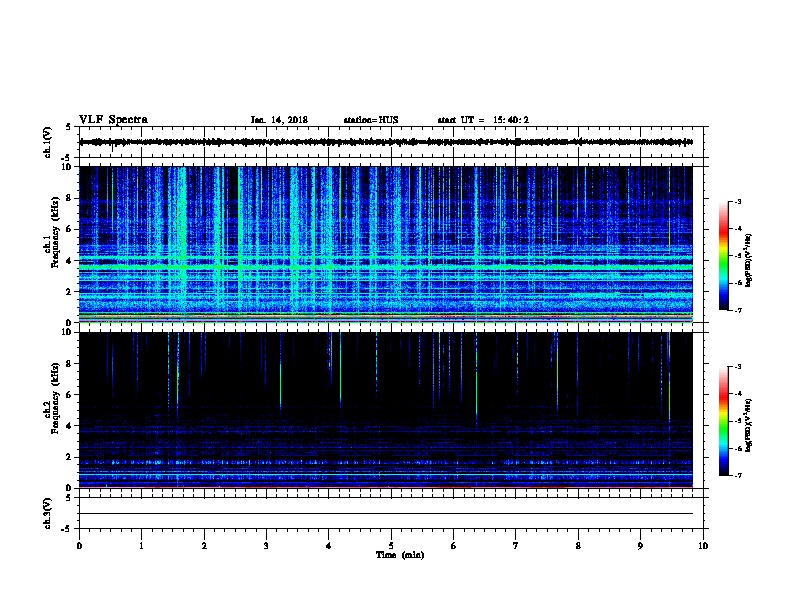Click the "-7" label on ch.1 color bar

pos(737,310)
